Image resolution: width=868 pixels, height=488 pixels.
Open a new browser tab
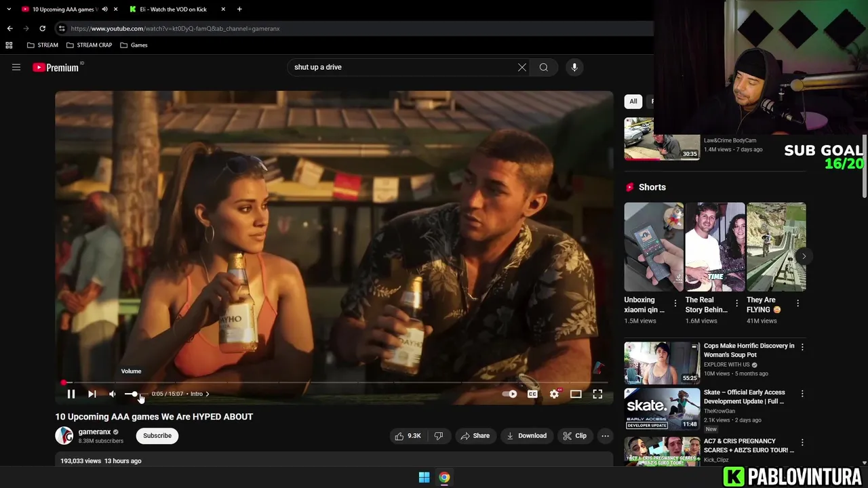pyautogui.click(x=239, y=9)
